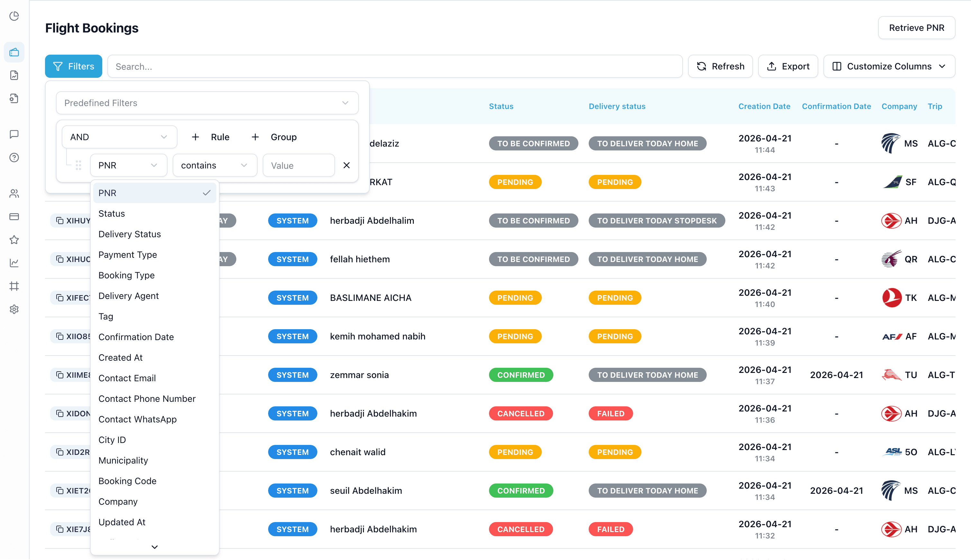Screen dimensions: 971x560
Task: Open the hash grid sidebar icon
Action: point(14,286)
